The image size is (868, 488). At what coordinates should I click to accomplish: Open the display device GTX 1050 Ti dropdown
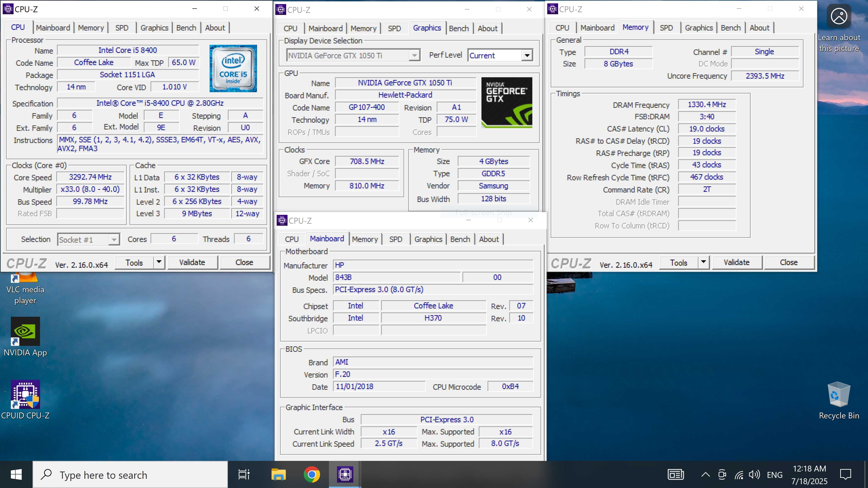[x=353, y=55]
